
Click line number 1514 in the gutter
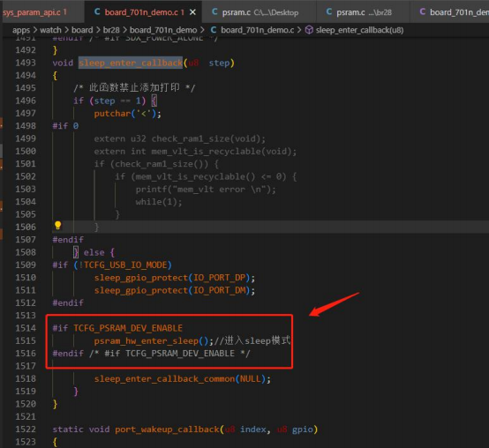tap(26, 328)
